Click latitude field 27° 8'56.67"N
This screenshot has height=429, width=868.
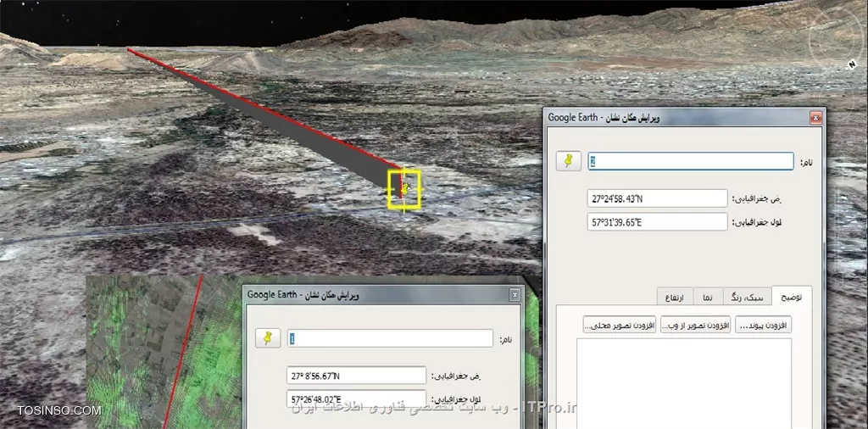(x=357, y=376)
